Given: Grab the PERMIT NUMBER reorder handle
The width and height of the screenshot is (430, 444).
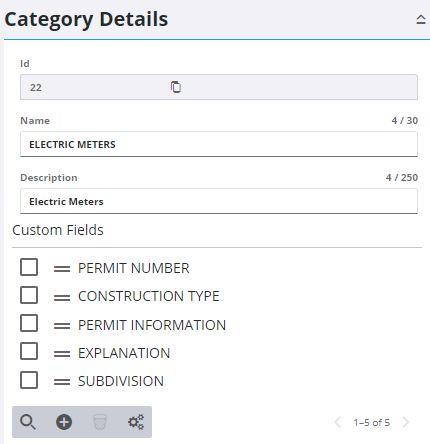Looking at the screenshot, I should coord(62,269).
